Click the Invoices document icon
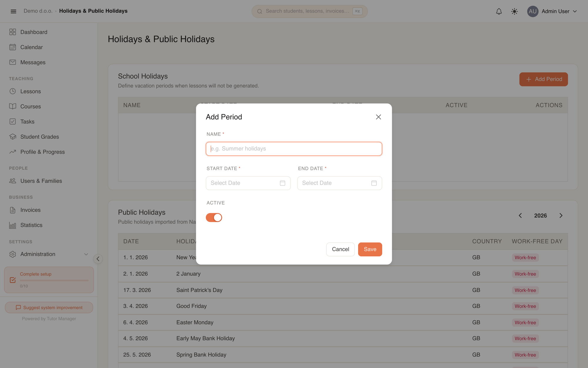The image size is (588, 368). 13,210
